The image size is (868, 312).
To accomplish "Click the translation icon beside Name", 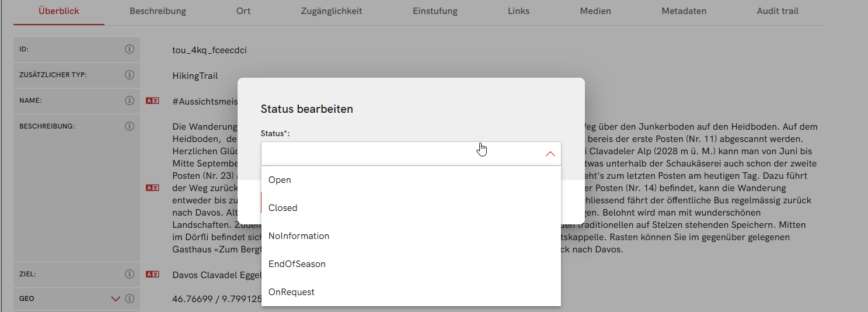I will point(152,100).
